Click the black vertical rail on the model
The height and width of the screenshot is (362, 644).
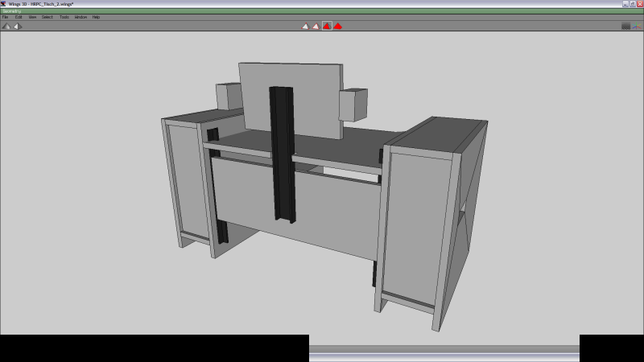pyautogui.click(x=282, y=153)
